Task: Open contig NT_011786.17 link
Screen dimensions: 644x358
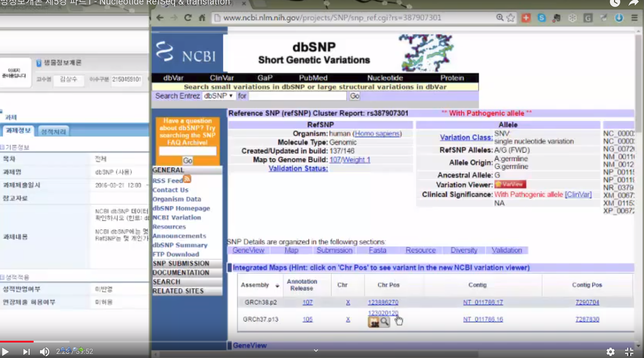Action: pyautogui.click(x=483, y=302)
